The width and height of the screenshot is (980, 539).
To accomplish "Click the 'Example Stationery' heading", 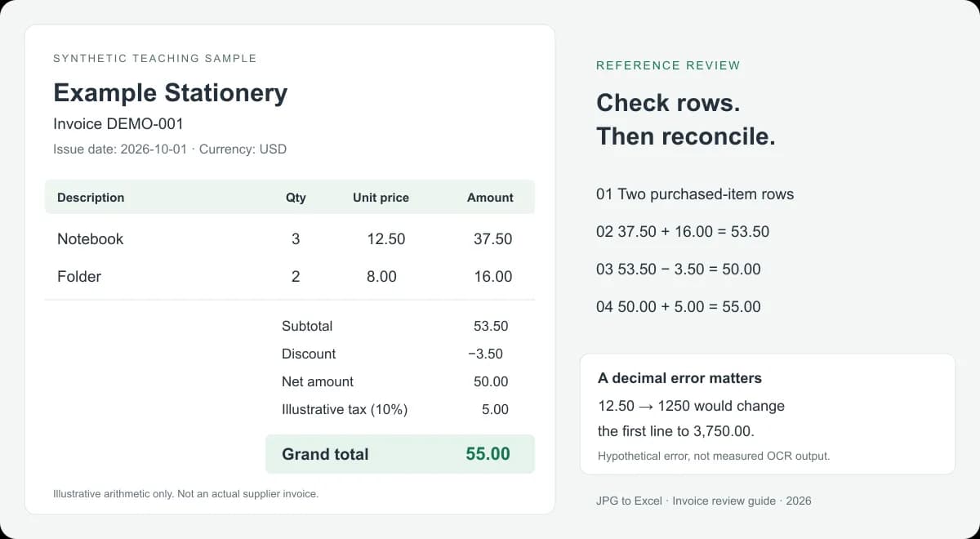I will click(x=170, y=92).
